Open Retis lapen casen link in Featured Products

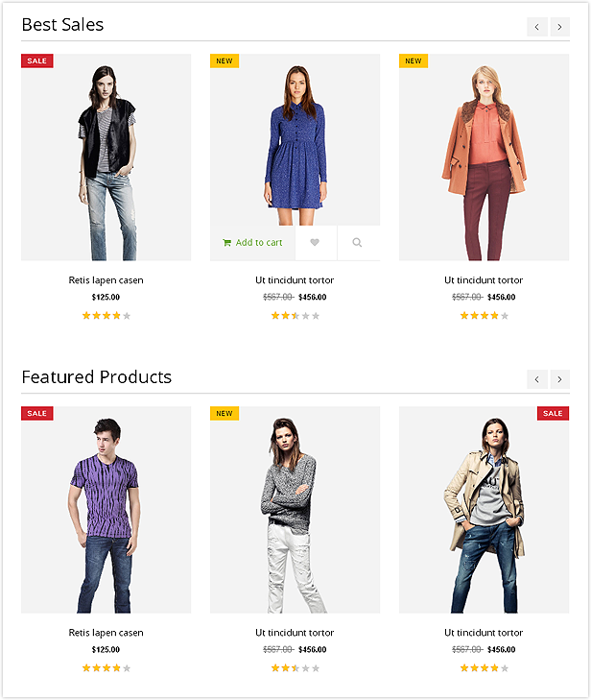106,633
